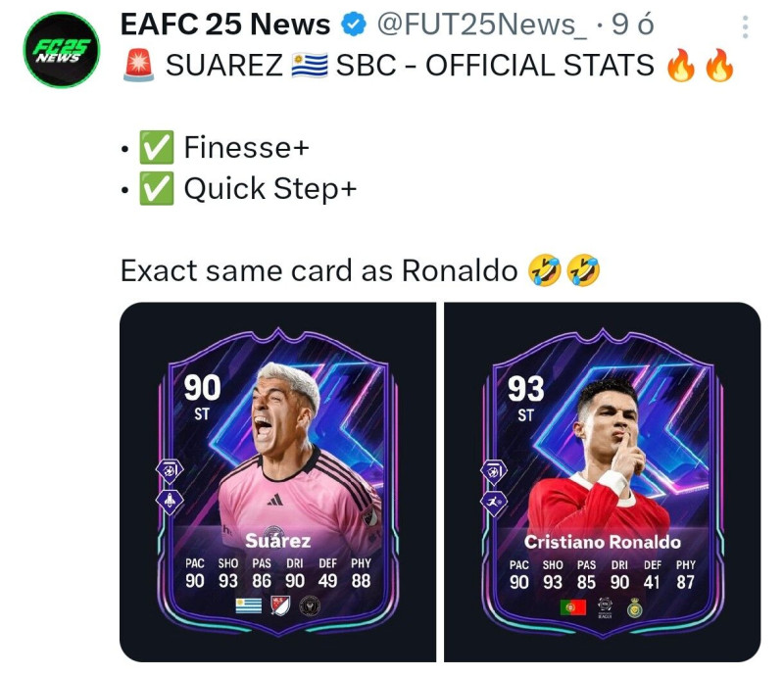This screenshot has width=784, height=677.
Task: Click the Inter Miami club crest
Action: point(310,606)
